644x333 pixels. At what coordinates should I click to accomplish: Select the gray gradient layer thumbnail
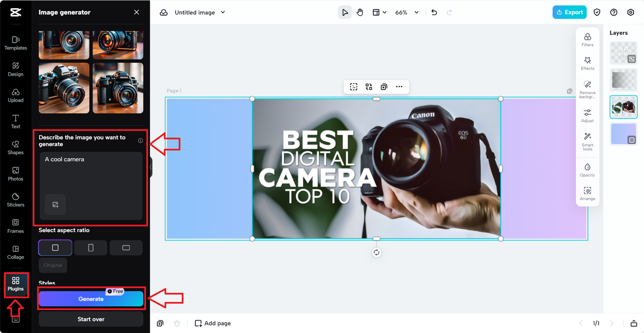tap(623, 80)
